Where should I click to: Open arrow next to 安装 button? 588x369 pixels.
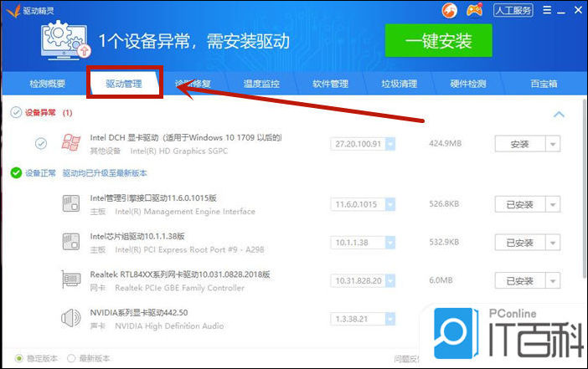point(553,144)
